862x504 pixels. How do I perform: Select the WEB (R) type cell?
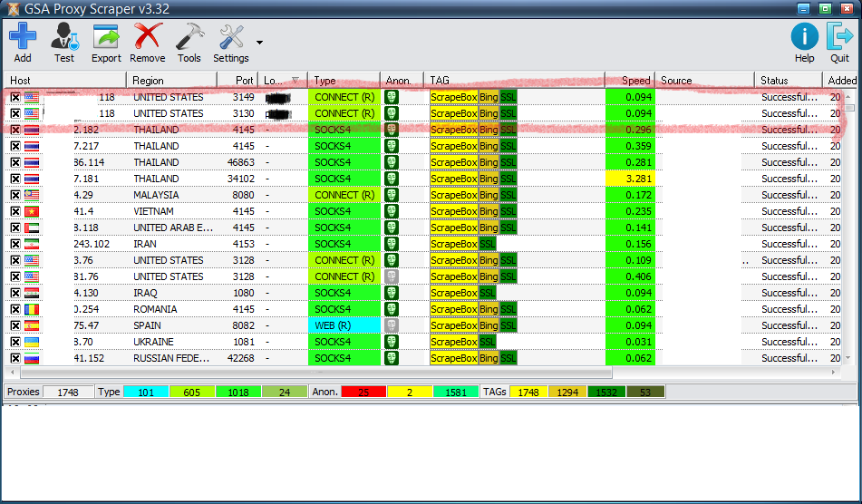coord(344,326)
